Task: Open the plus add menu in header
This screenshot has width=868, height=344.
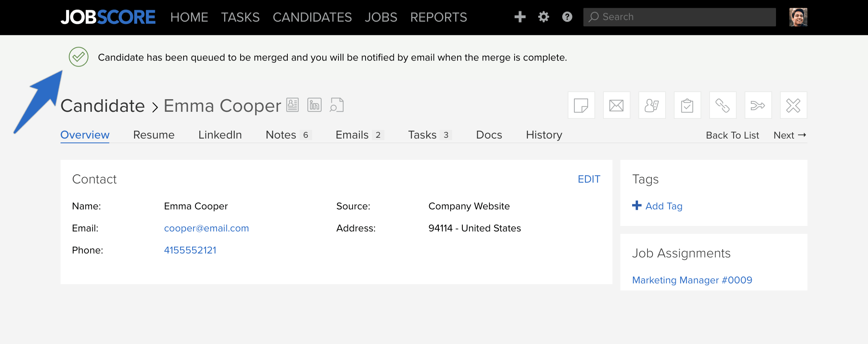Action: pyautogui.click(x=520, y=17)
